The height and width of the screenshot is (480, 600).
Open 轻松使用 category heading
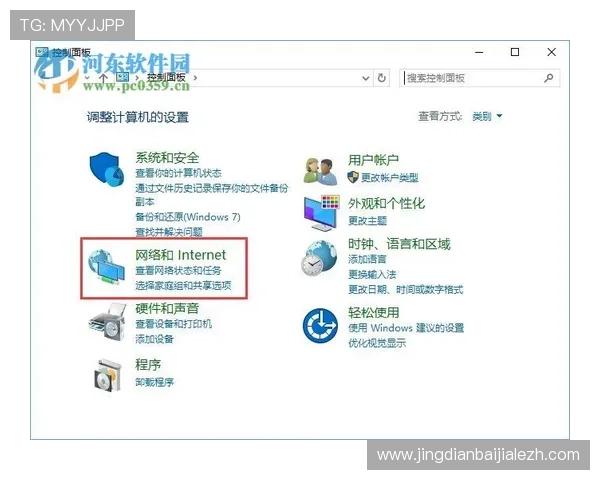(373, 313)
